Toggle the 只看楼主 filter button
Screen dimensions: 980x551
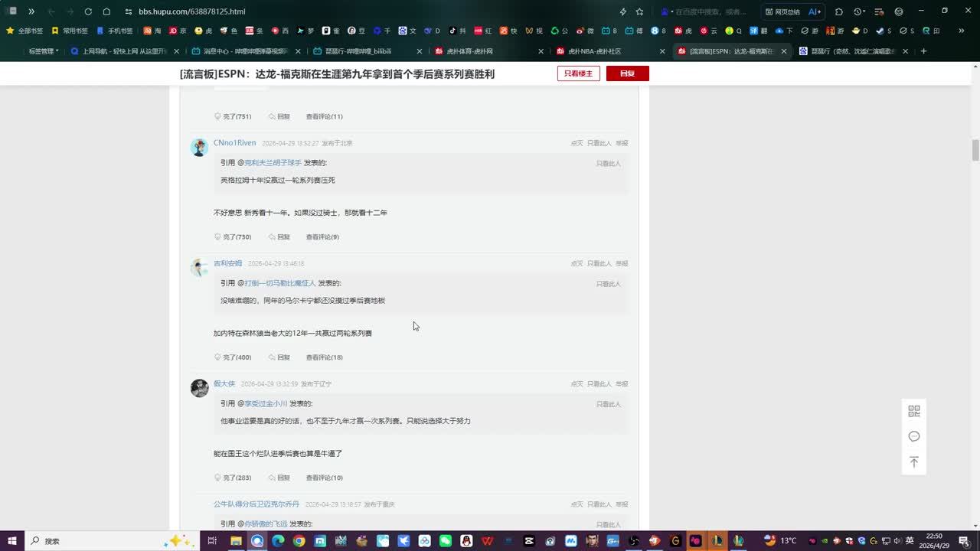coord(578,73)
